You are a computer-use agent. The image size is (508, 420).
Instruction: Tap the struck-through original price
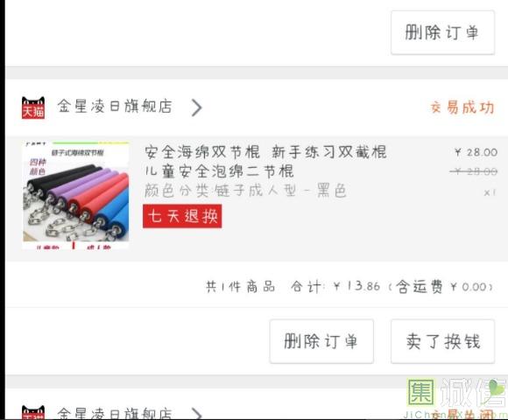pos(474,171)
